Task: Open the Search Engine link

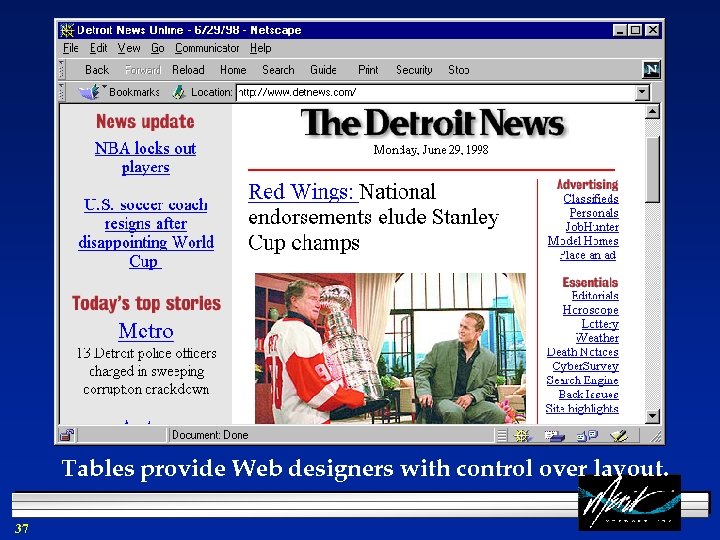Action: tap(582, 381)
